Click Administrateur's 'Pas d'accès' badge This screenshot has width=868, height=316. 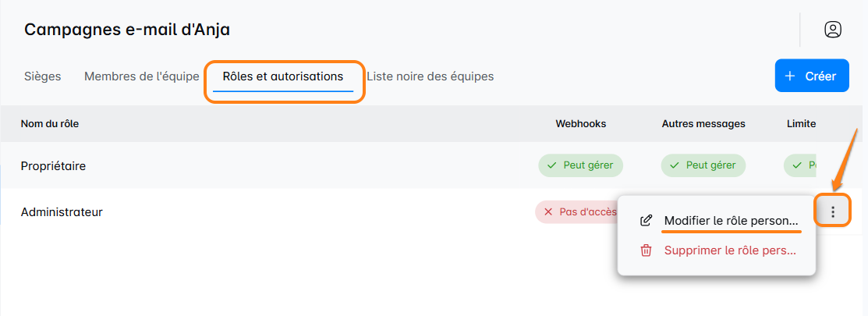click(x=576, y=211)
